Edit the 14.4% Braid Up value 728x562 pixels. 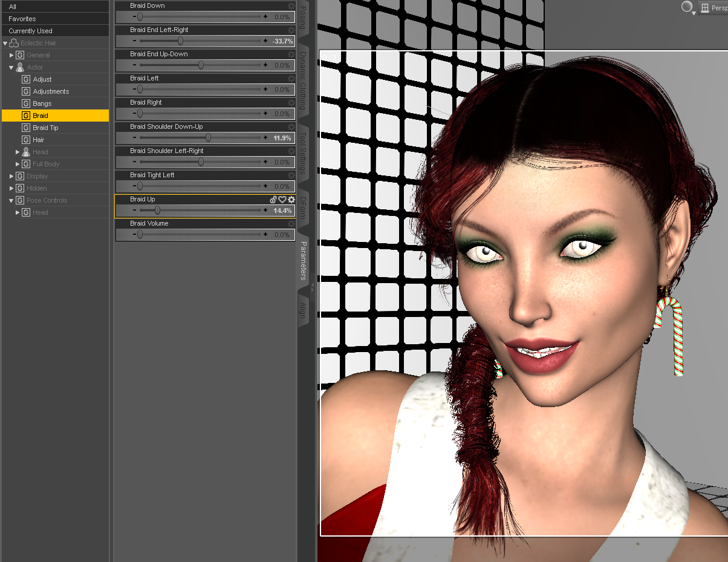[x=282, y=211]
